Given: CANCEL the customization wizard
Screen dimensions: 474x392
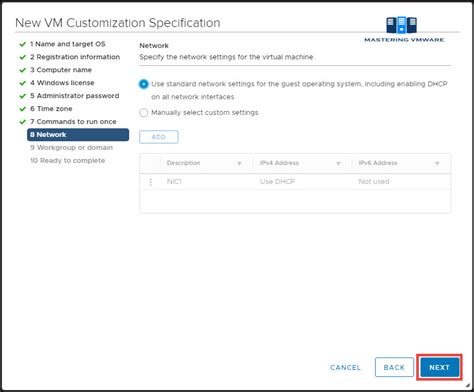Looking at the screenshot, I should point(345,367).
